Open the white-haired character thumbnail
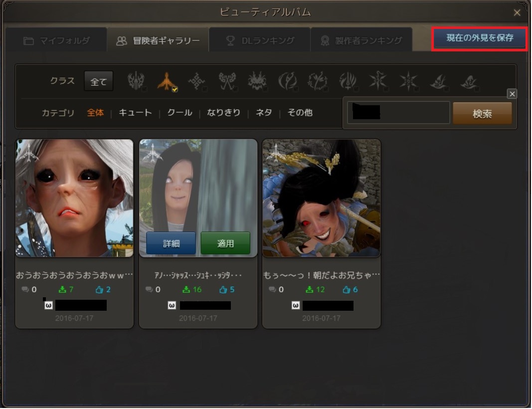 (74, 198)
